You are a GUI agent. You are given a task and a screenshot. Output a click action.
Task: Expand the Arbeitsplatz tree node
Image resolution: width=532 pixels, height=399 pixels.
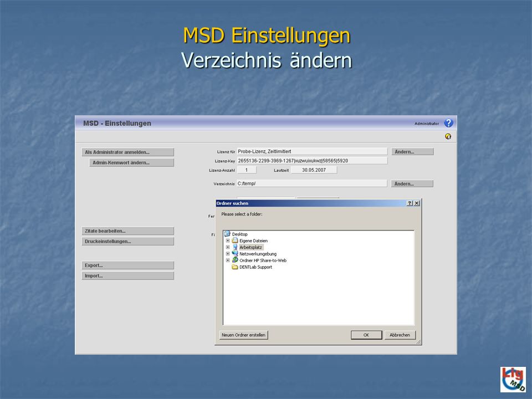[228, 247]
